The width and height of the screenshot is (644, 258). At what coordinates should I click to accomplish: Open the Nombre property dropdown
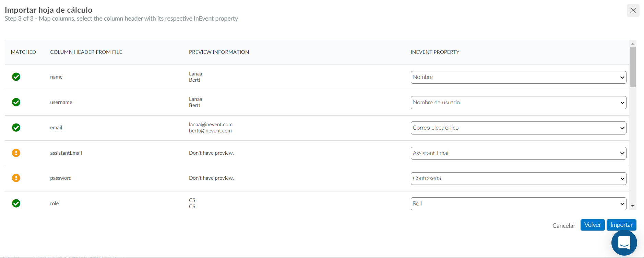(518, 77)
